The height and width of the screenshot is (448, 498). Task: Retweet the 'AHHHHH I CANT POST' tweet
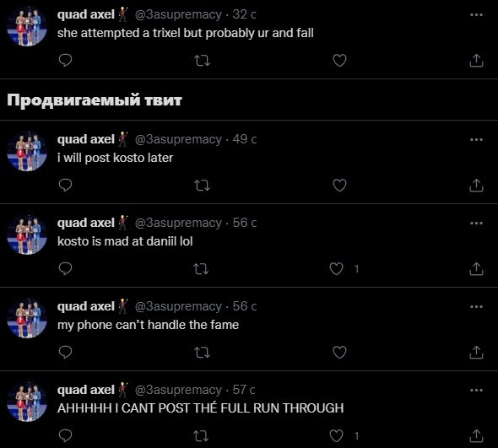(x=201, y=436)
